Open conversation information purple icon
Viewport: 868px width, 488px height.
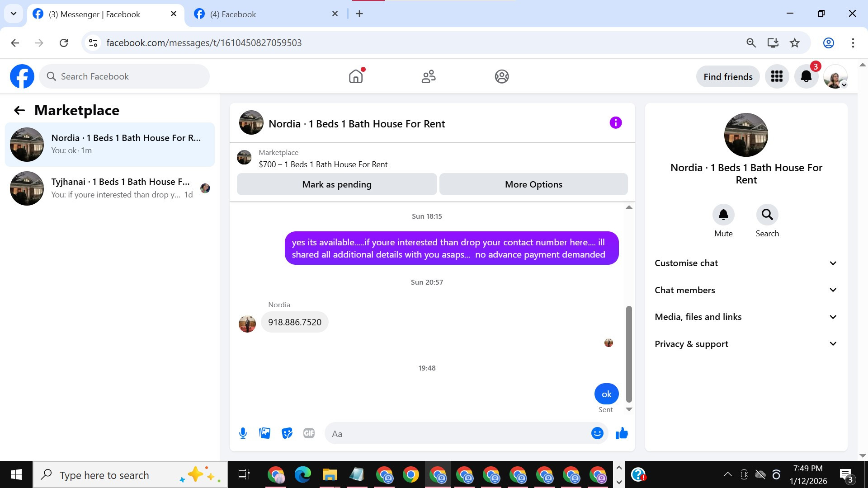[x=615, y=123]
